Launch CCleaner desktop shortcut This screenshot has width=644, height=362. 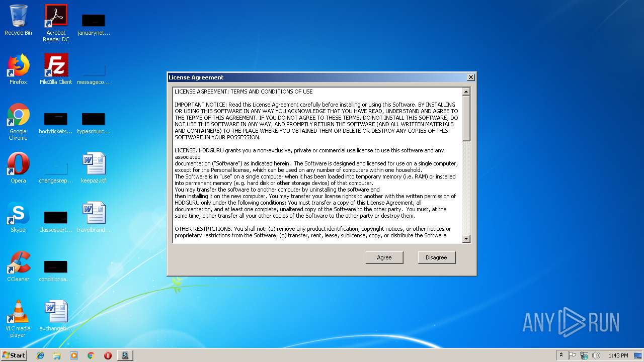click(x=18, y=266)
